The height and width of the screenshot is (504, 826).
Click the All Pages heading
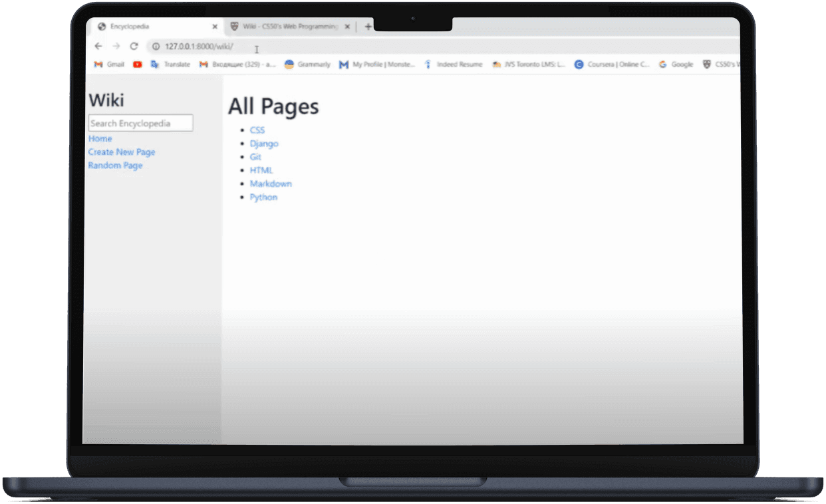(273, 106)
